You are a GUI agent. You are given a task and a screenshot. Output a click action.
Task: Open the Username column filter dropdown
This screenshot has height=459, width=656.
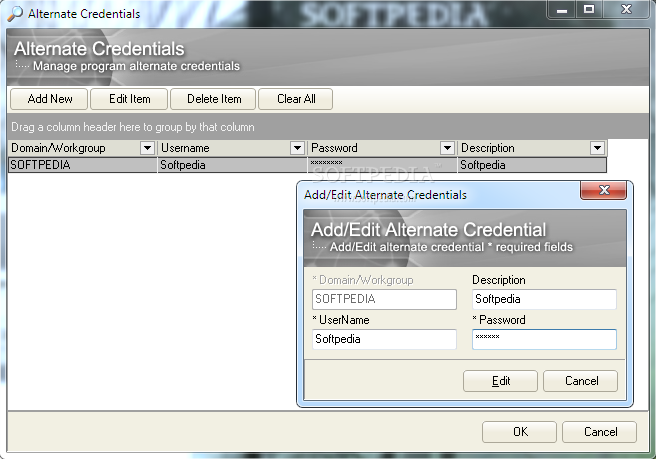(x=297, y=148)
